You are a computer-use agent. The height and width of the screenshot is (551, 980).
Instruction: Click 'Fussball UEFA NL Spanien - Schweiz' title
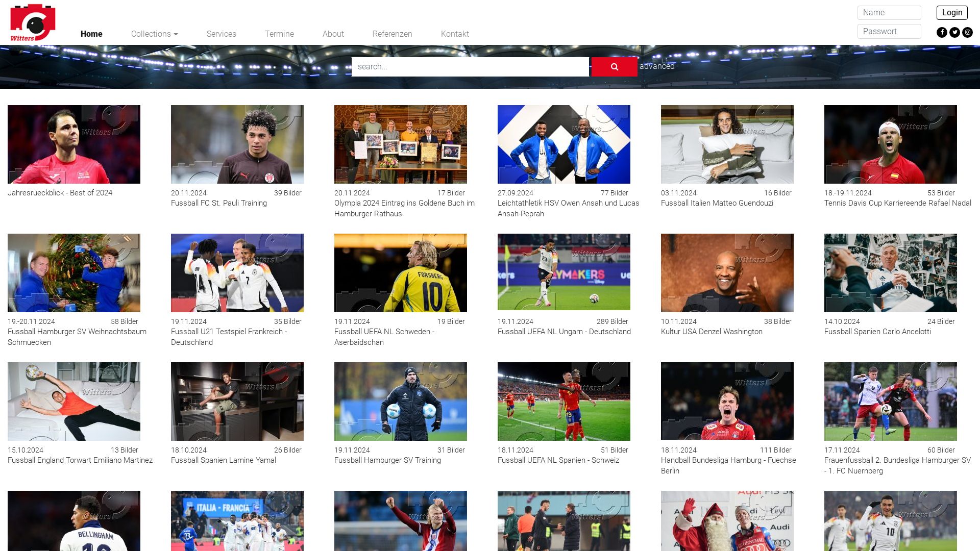pyautogui.click(x=558, y=460)
